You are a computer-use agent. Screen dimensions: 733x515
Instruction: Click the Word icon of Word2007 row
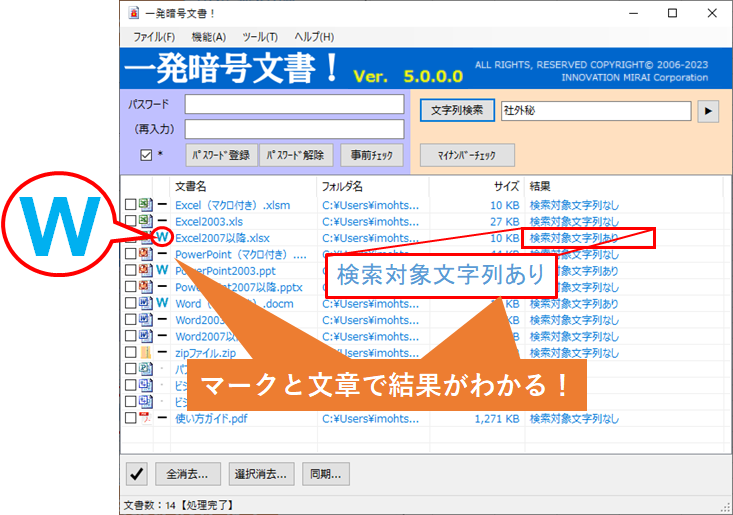point(145,336)
